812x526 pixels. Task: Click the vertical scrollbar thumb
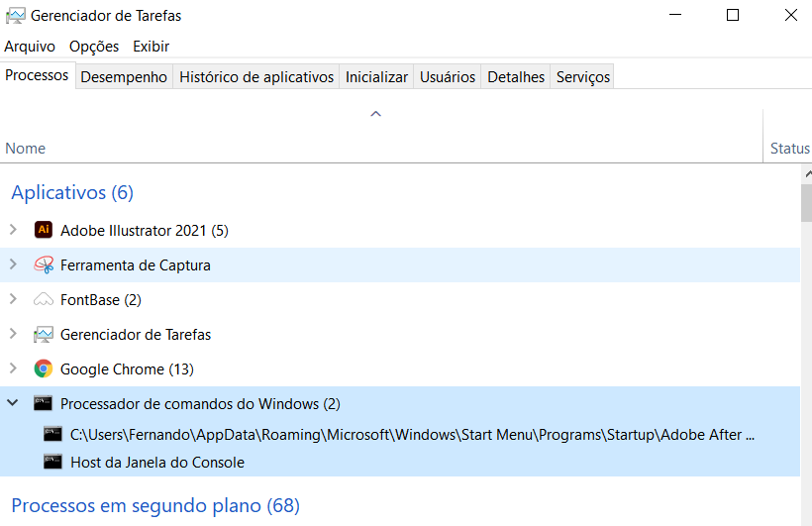(806, 202)
